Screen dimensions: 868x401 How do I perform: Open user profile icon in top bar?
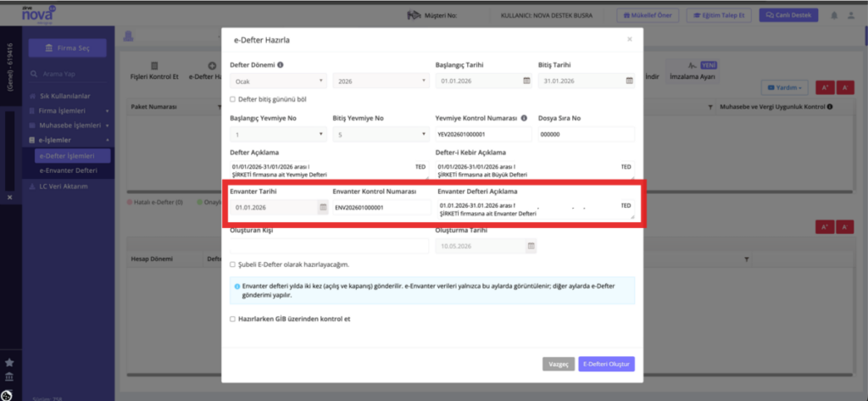(x=851, y=15)
